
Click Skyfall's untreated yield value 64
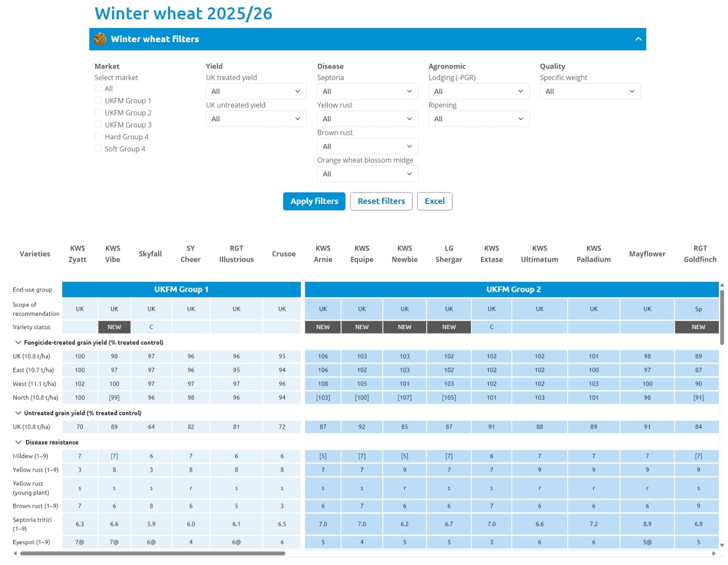click(x=151, y=427)
